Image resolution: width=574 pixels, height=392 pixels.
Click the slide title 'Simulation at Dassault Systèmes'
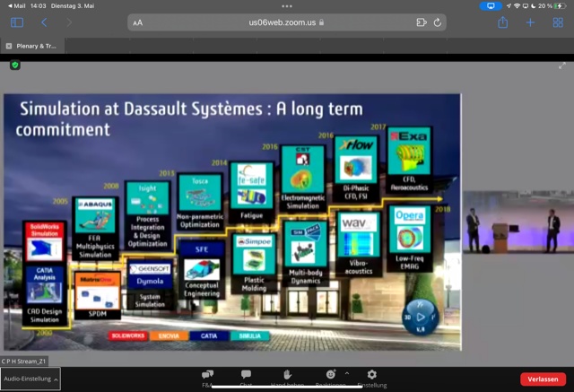coord(141,109)
